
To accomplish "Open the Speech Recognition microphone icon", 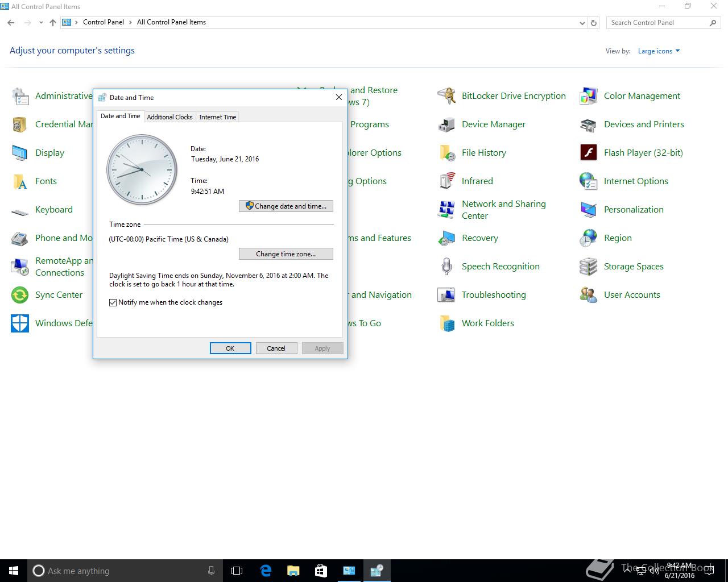I will point(446,267).
